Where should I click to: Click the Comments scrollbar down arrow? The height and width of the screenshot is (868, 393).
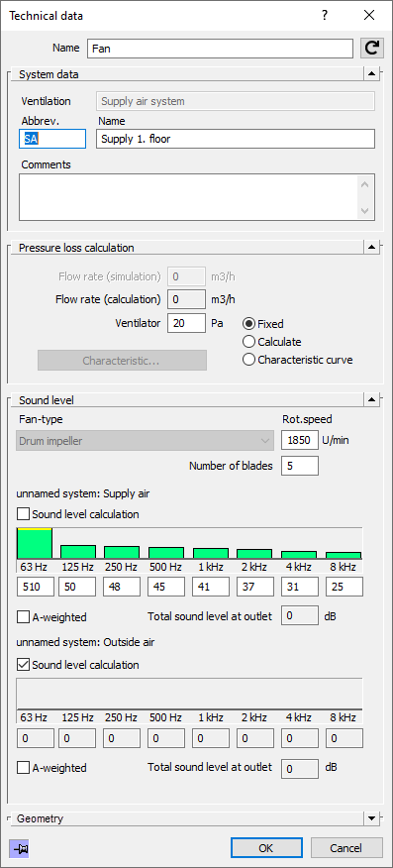pos(364,210)
